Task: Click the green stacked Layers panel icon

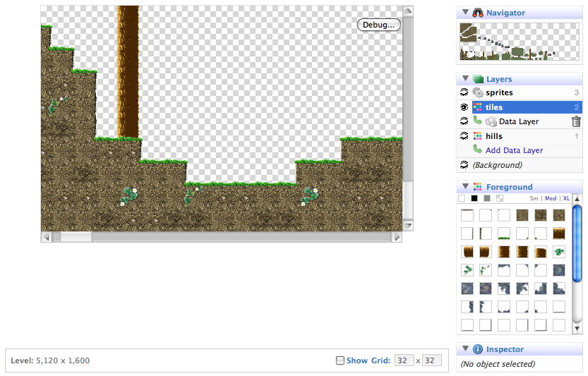Action: (x=478, y=79)
